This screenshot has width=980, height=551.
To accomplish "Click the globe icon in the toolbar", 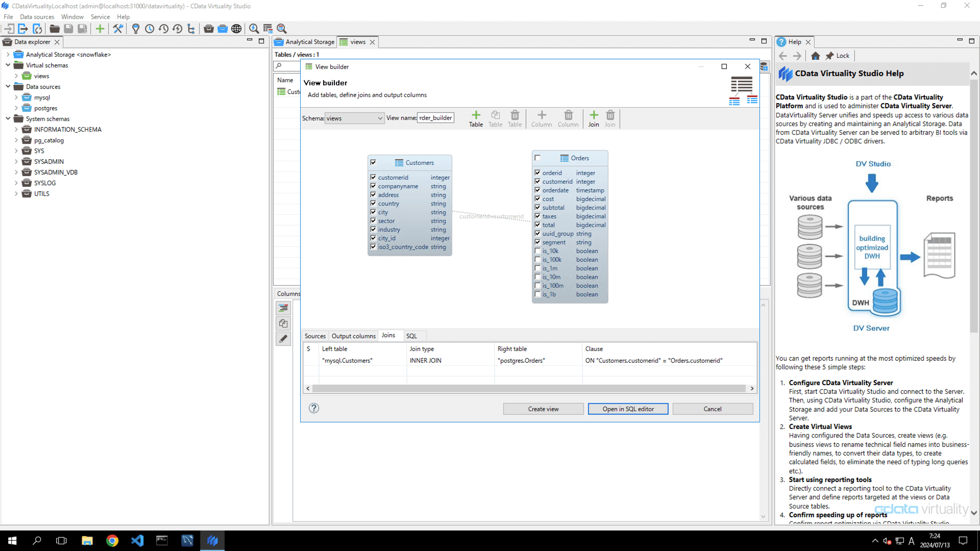I will [x=236, y=29].
